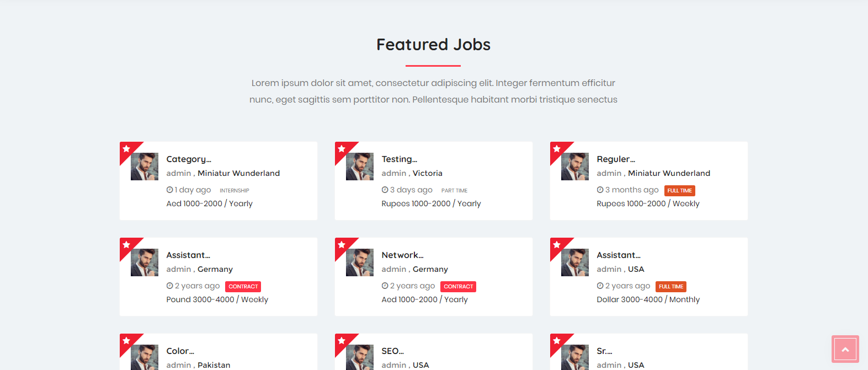Open the Testing job title link
The image size is (868, 370).
tap(400, 159)
